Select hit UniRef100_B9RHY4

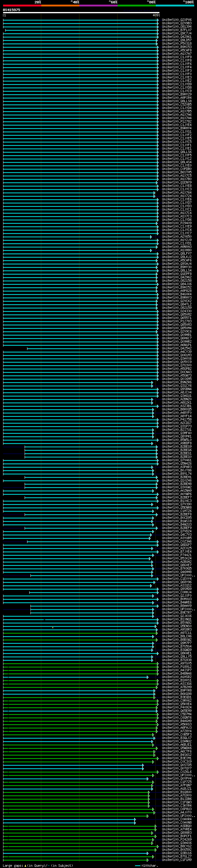point(177,128)
